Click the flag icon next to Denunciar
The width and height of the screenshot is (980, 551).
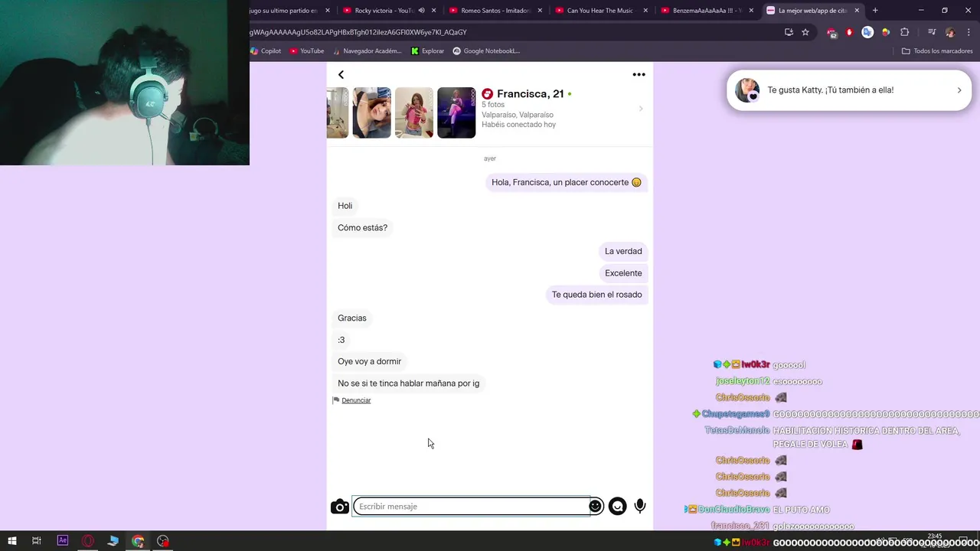(x=335, y=400)
